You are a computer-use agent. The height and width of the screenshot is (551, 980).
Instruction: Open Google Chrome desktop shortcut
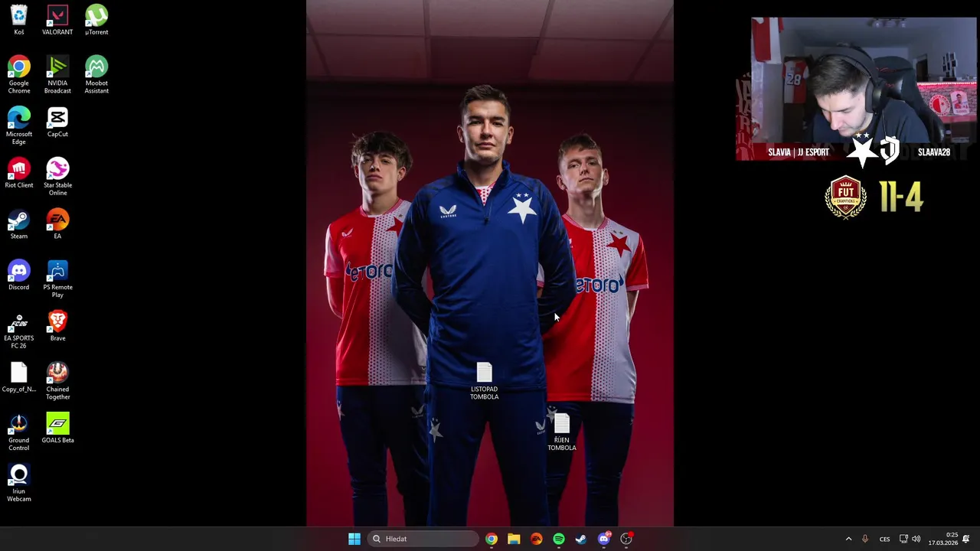[19, 75]
